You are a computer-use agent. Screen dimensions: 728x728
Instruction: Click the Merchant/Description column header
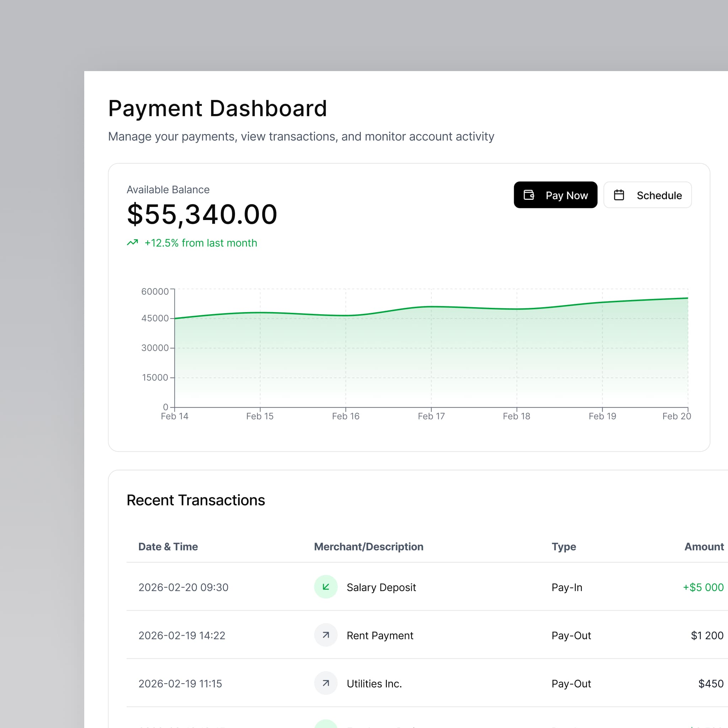[x=369, y=546]
